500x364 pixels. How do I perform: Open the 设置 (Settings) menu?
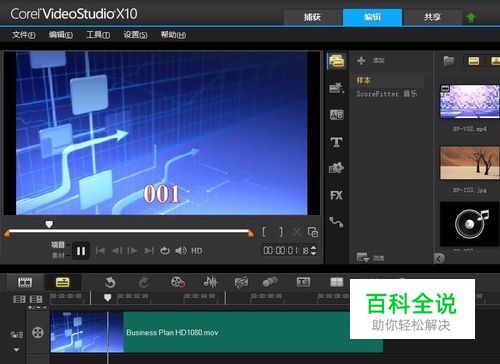[135, 35]
